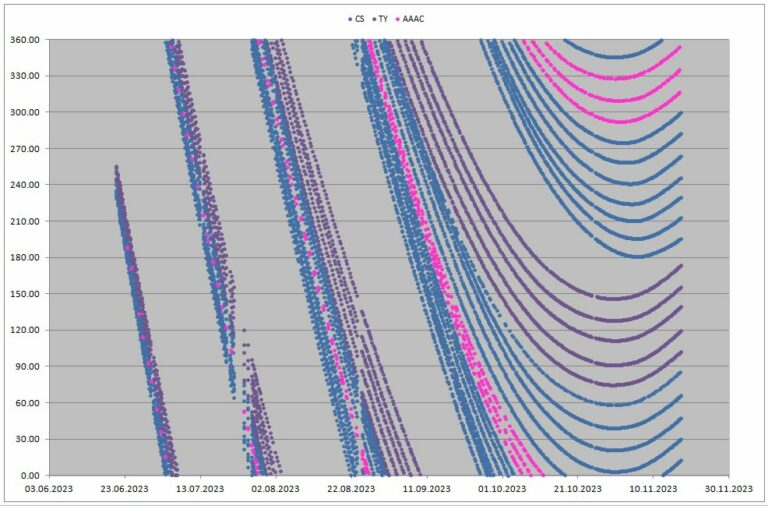
Task: Select the CS legend label text
Action: click(x=358, y=19)
